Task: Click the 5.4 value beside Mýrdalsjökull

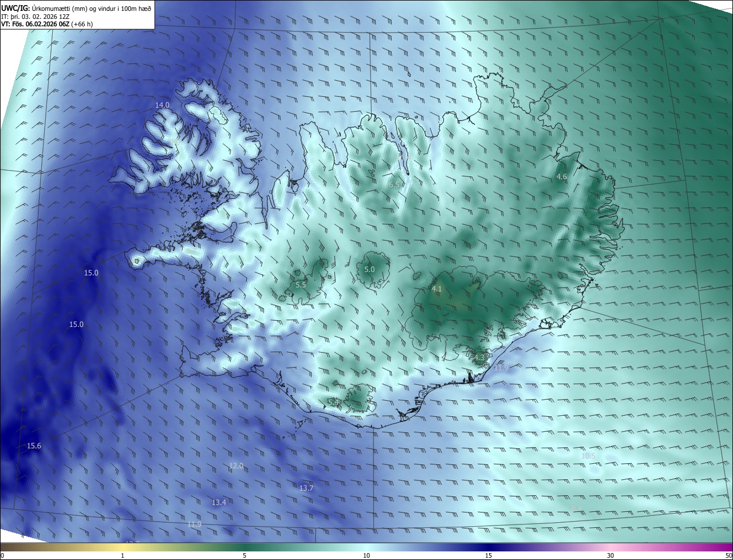Action: tap(333, 403)
